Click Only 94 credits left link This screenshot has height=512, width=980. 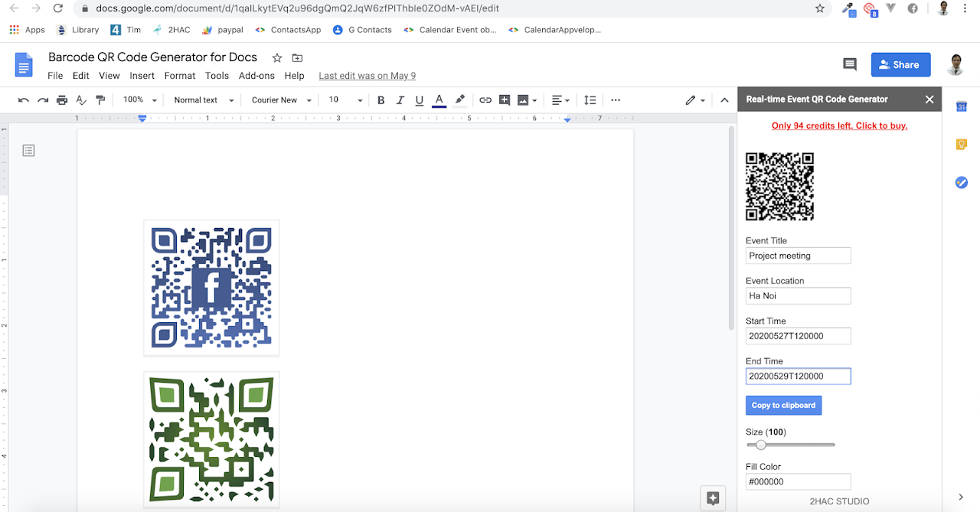click(839, 126)
